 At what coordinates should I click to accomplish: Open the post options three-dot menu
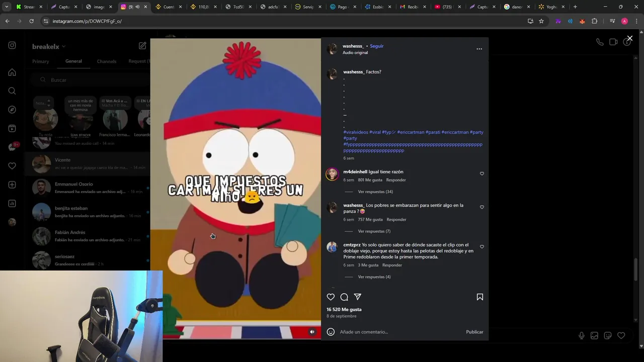pyautogui.click(x=479, y=49)
